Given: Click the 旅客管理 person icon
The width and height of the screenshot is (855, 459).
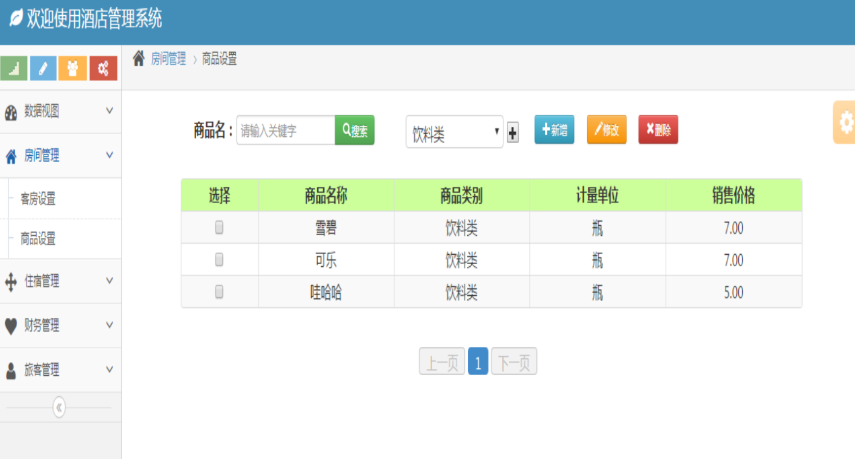Looking at the screenshot, I should (x=11, y=371).
